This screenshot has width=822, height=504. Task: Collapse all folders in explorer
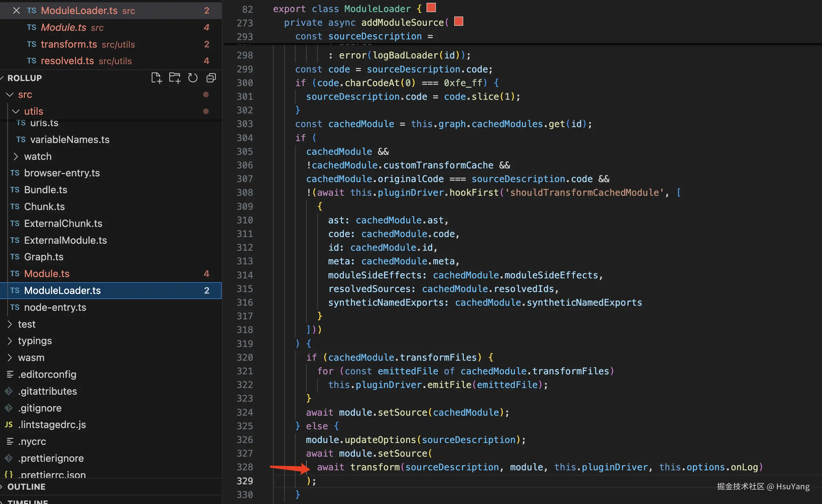click(211, 78)
